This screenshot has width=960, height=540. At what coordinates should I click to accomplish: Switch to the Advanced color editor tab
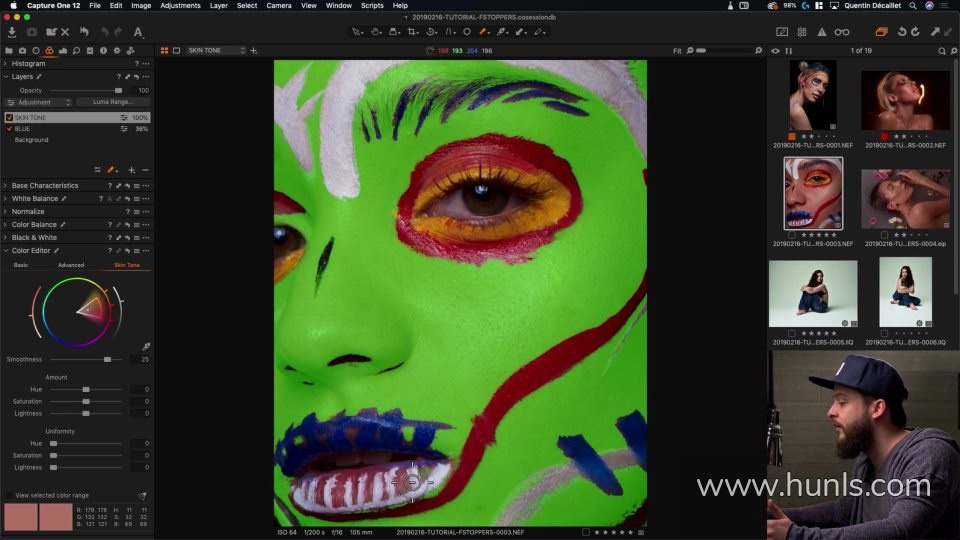click(71, 265)
